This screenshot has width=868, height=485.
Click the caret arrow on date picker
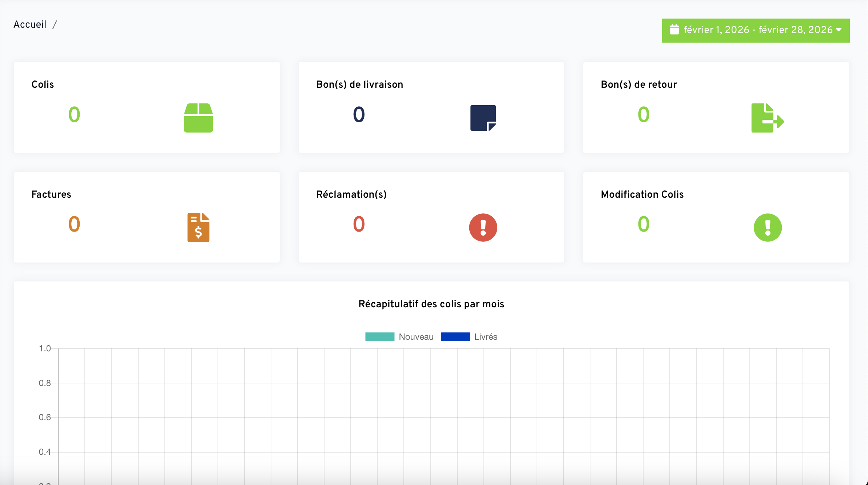[839, 30]
